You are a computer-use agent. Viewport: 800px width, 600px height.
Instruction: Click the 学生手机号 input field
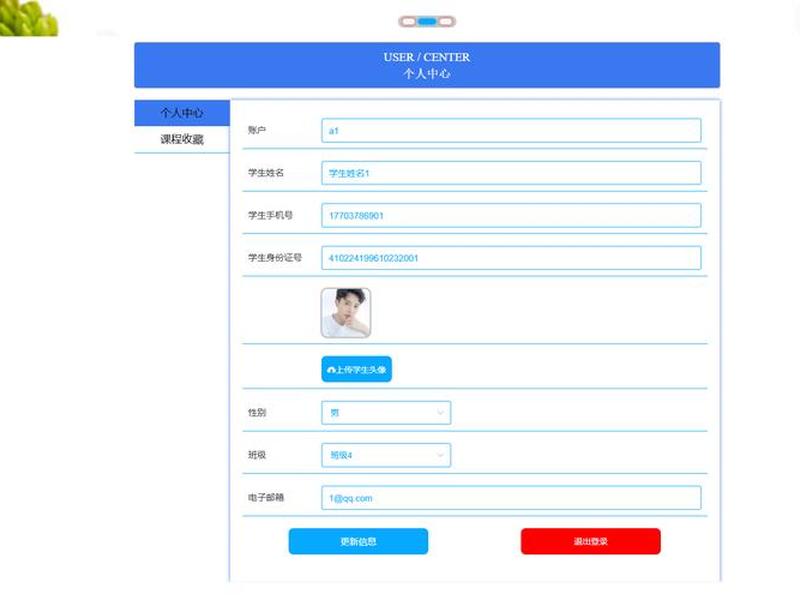(511, 215)
